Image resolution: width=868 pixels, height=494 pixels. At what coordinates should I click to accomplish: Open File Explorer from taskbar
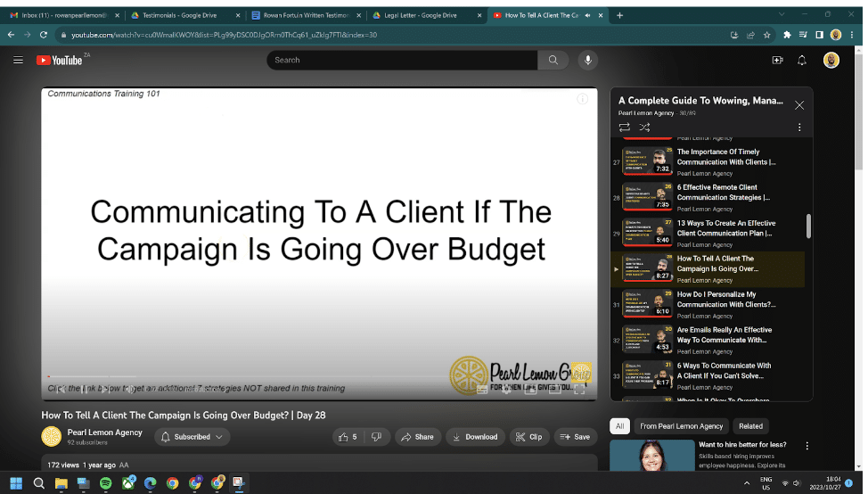[x=61, y=483]
